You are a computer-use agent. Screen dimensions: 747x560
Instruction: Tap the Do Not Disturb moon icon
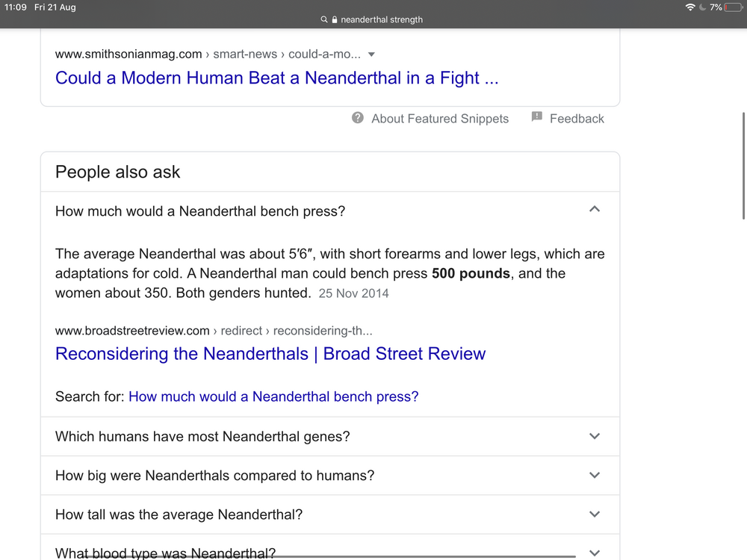[x=702, y=7]
